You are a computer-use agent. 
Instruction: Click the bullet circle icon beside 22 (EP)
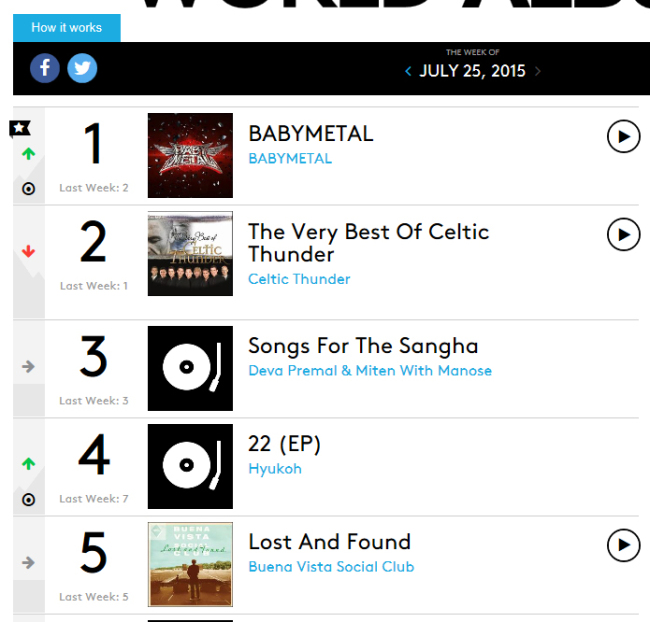28,500
